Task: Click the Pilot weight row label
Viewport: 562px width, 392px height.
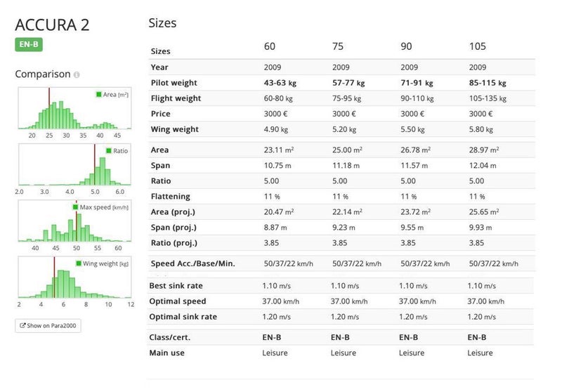Action: click(x=174, y=83)
